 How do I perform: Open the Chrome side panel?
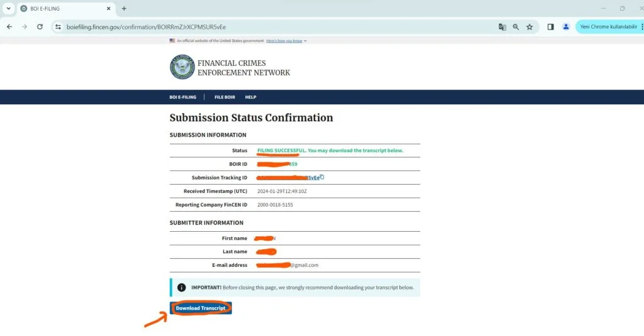pyautogui.click(x=551, y=27)
